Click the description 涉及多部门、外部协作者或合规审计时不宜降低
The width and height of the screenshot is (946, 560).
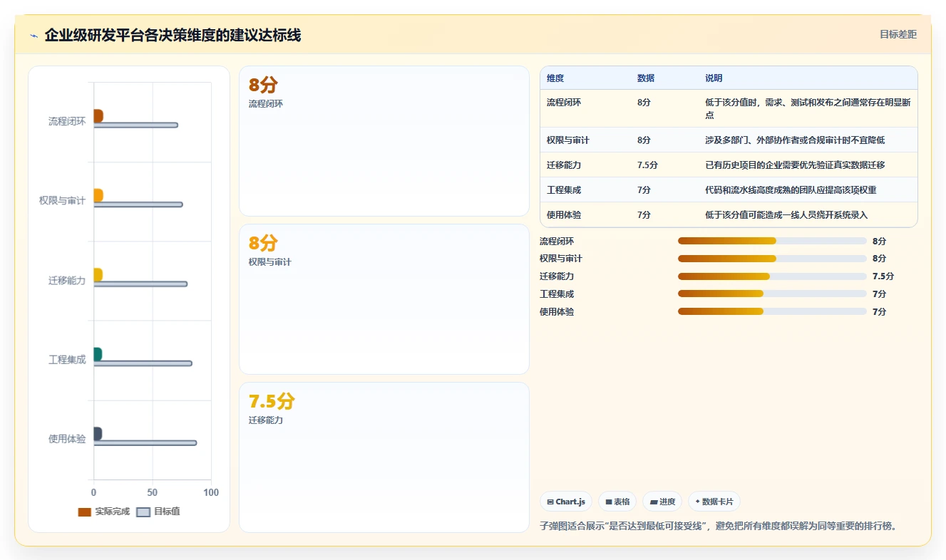pos(795,140)
